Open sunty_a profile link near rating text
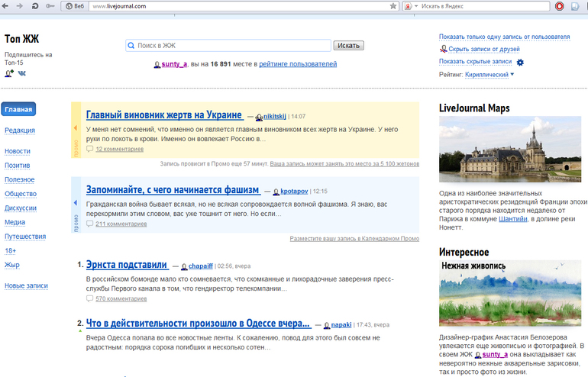588x377 pixels. [174, 64]
